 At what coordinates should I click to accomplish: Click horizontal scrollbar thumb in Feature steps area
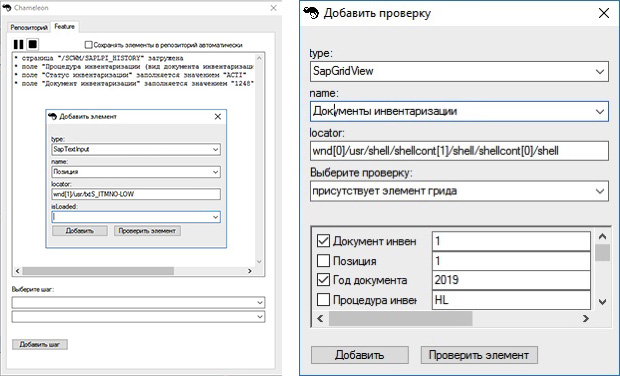[98, 271]
